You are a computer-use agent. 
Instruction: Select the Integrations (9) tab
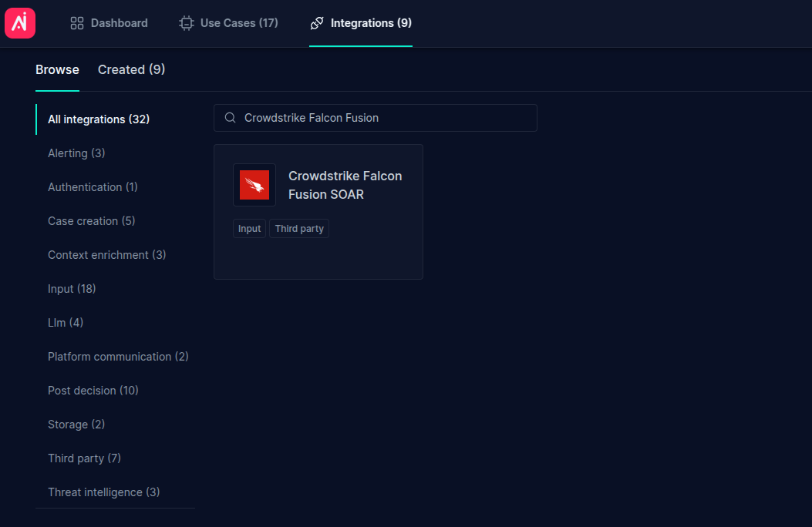[x=361, y=23]
